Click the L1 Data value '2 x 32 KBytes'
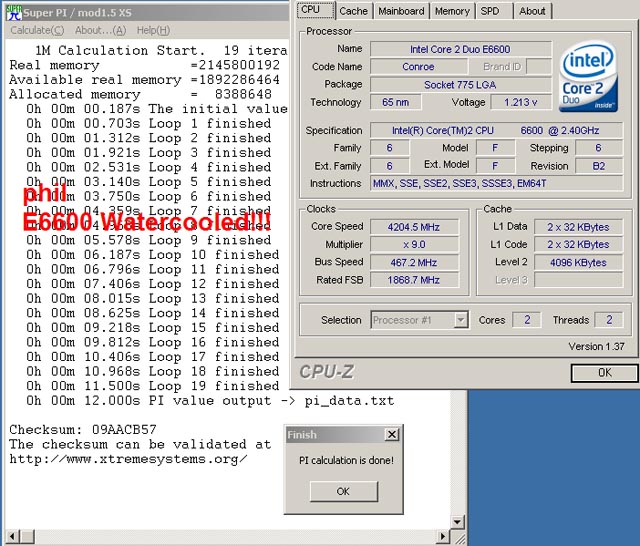 coord(578,227)
